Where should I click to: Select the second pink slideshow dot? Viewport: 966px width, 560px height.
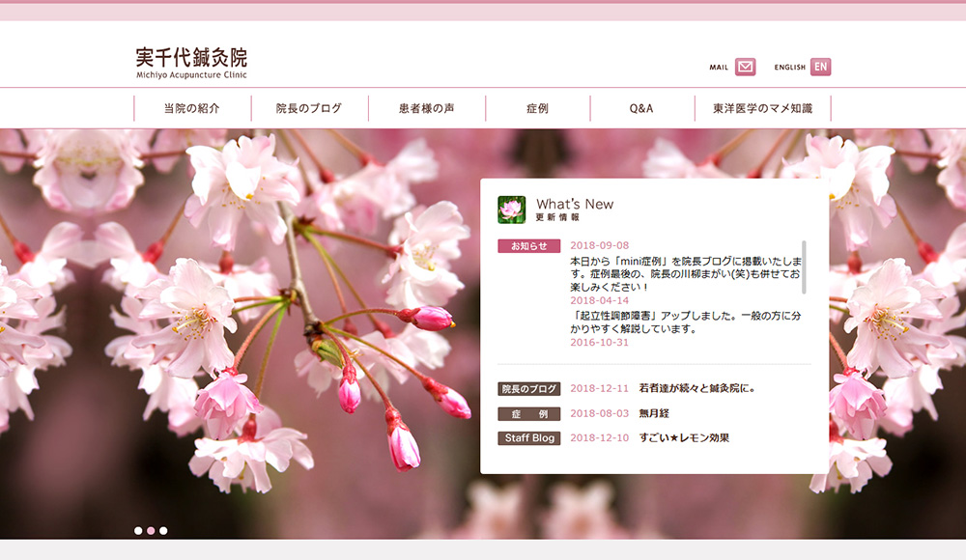coord(151,530)
